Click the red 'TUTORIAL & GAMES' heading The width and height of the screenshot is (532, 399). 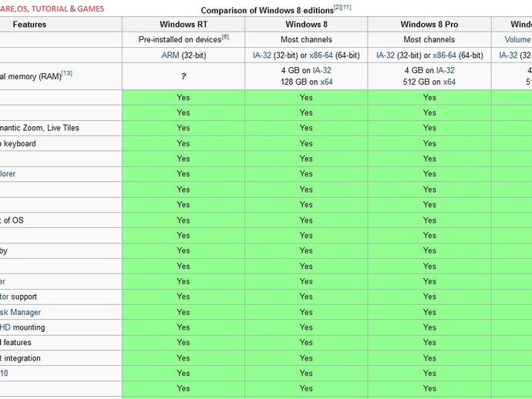(68, 8)
